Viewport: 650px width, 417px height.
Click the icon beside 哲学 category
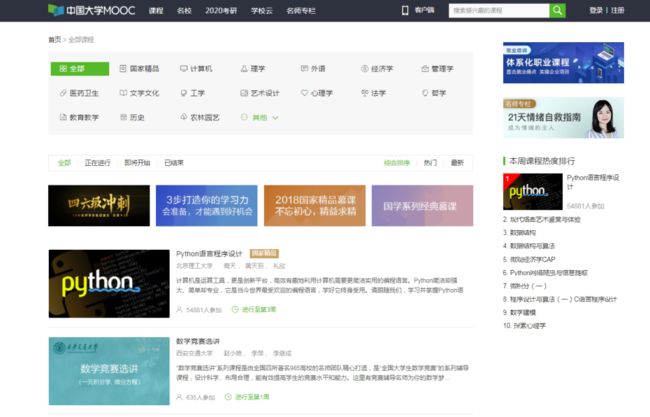click(x=425, y=93)
